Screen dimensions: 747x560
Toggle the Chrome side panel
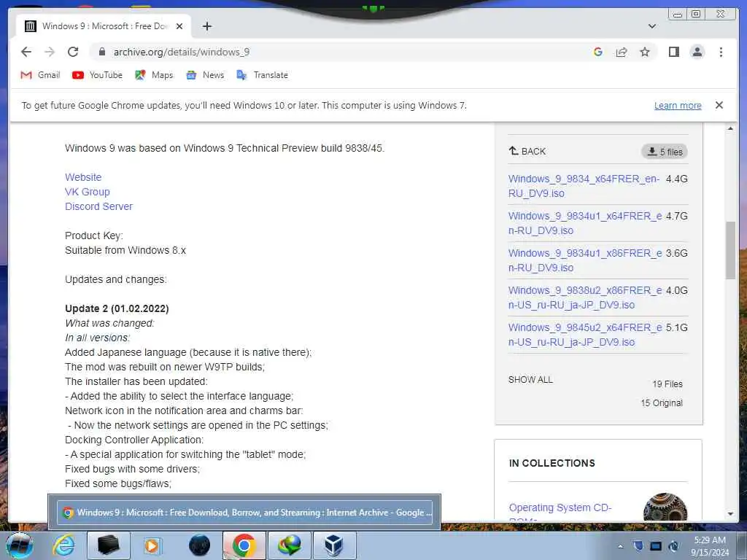673,52
